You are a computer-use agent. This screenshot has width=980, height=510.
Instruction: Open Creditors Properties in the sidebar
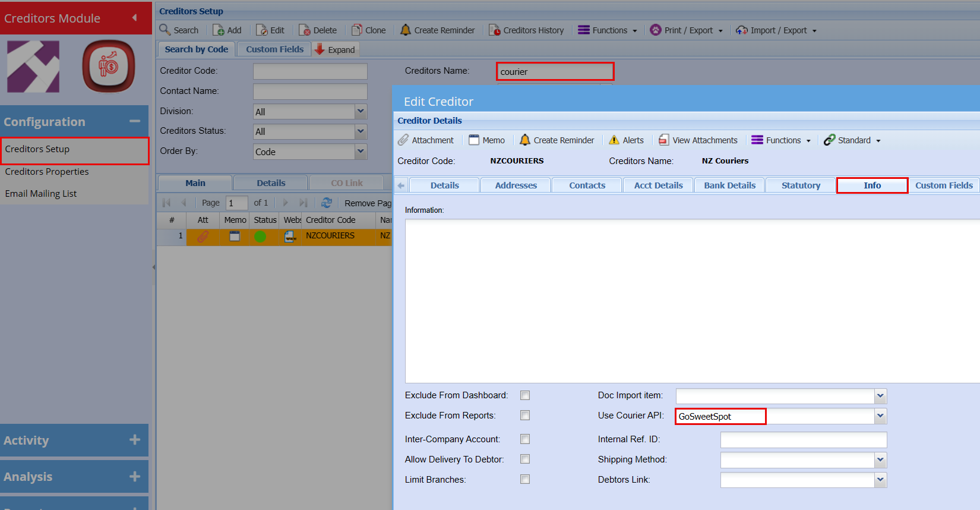[47, 172]
